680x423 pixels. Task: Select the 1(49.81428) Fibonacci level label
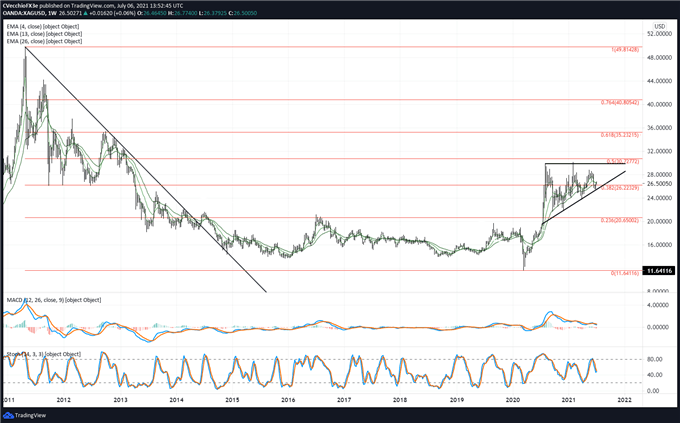625,50
